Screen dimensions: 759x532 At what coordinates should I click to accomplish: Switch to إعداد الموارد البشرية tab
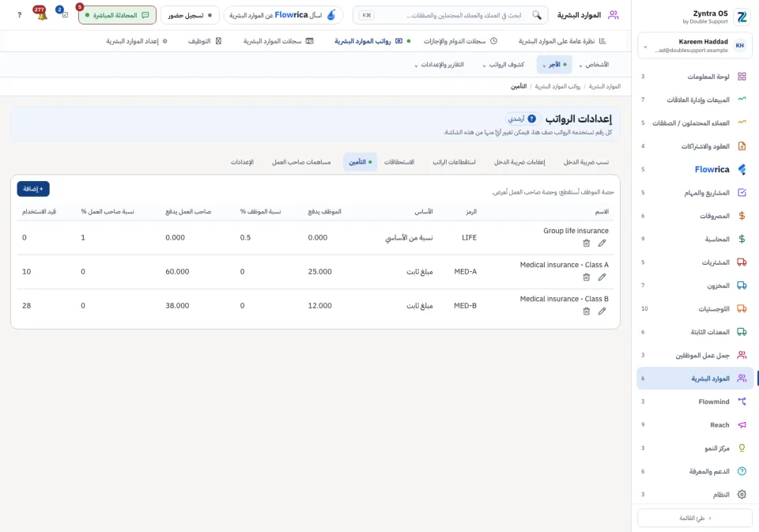(x=137, y=41)
